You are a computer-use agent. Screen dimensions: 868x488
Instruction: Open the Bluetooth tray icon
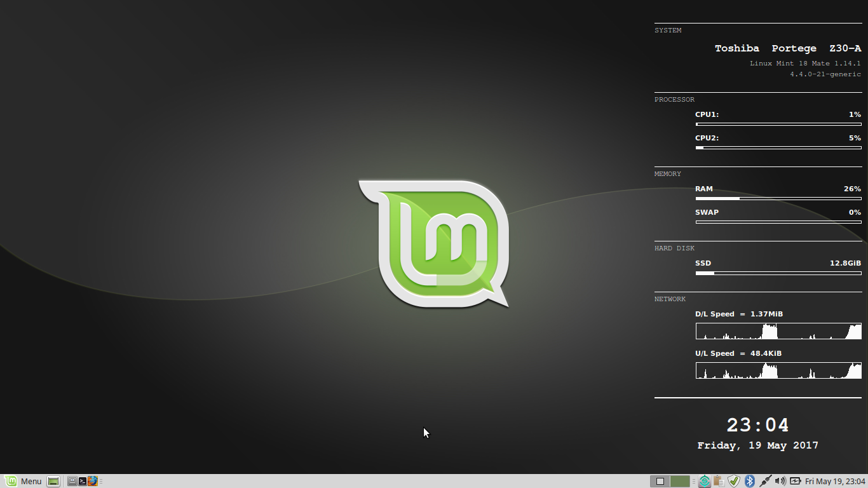749,481
